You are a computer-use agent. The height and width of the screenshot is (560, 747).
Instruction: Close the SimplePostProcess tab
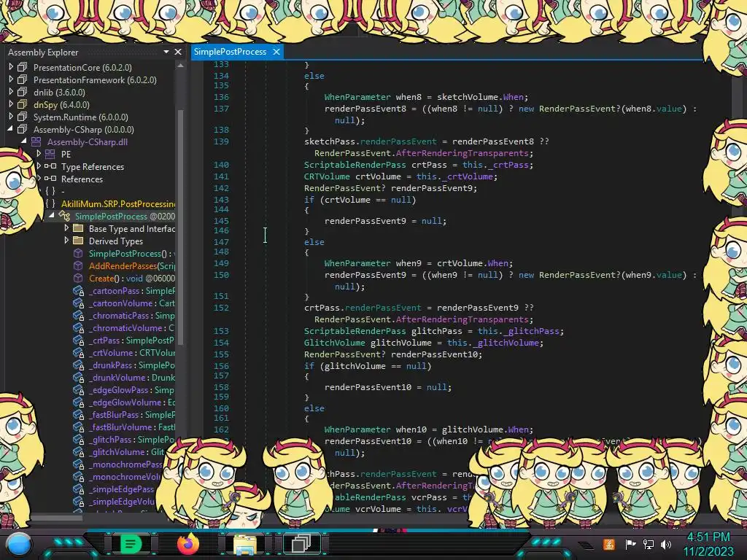pyautogui.click(x=276, y=52)
